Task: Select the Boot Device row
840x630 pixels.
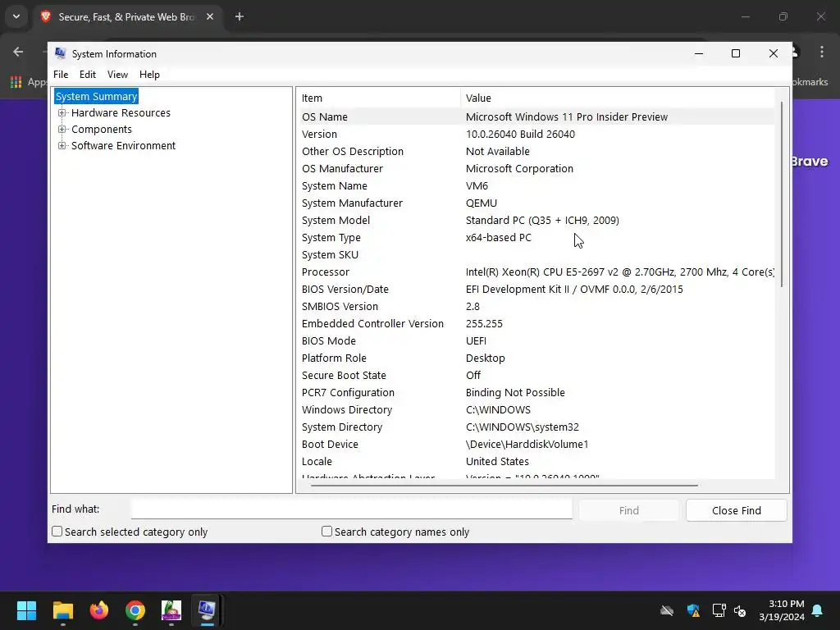Action: (536, 444)
